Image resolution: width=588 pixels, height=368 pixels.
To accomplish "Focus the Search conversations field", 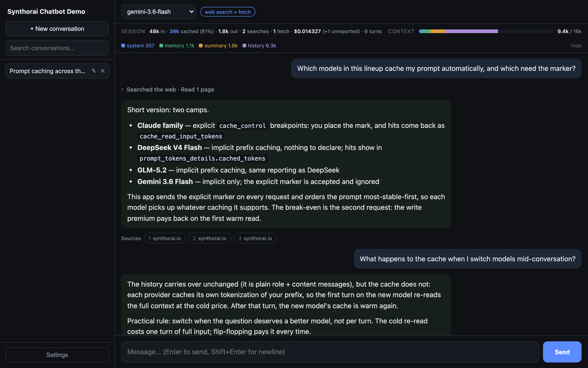I will [57, 48].
